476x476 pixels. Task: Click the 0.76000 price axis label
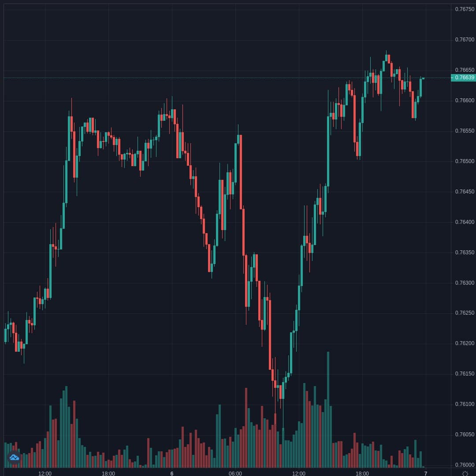(465, 465)
